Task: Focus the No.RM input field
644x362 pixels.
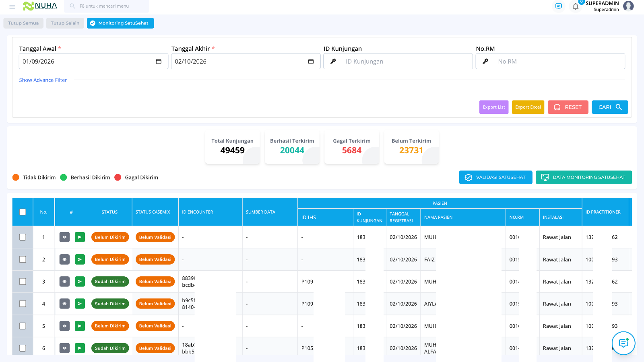Action: click(550, 61)
